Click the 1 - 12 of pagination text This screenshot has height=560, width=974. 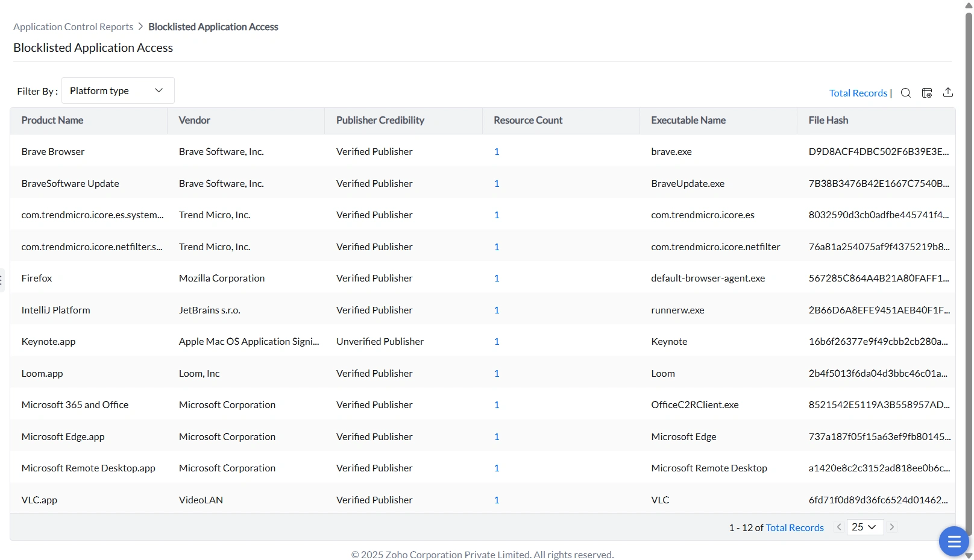point(746,527)
